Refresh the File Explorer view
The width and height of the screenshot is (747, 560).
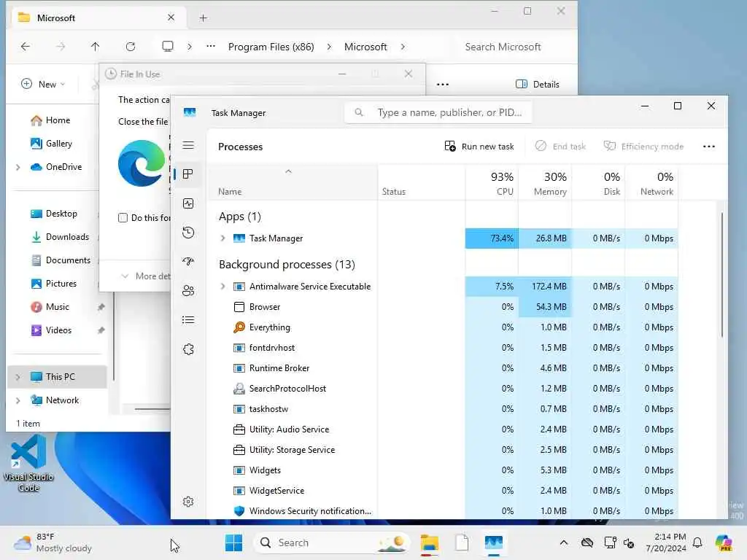click(x=131, y=47)
